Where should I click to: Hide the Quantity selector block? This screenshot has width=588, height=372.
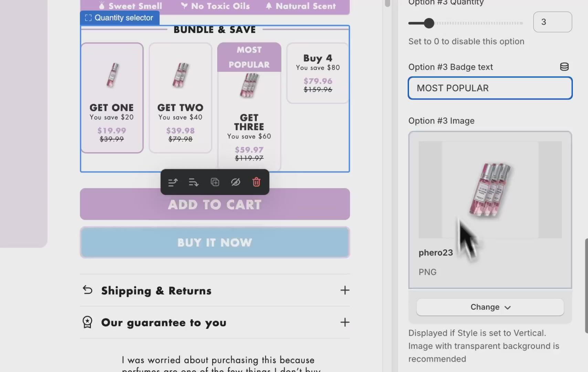235,182
